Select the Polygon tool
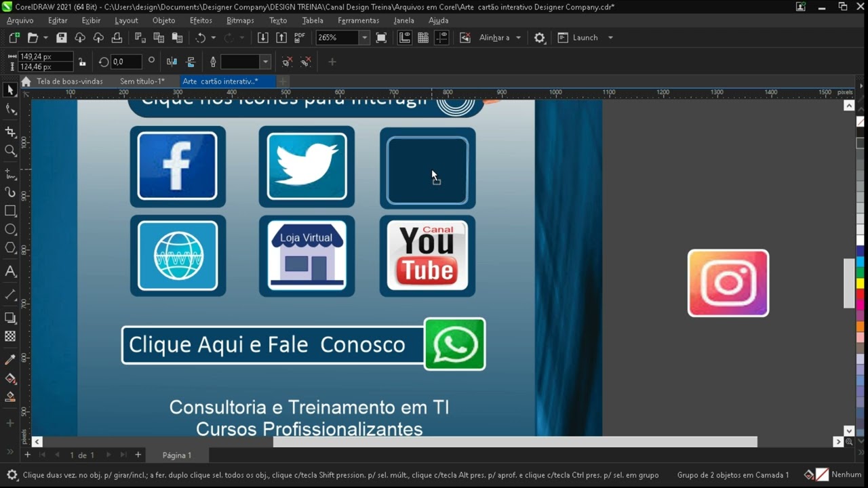This screenshot has height=488, width=868. point(10,248)
